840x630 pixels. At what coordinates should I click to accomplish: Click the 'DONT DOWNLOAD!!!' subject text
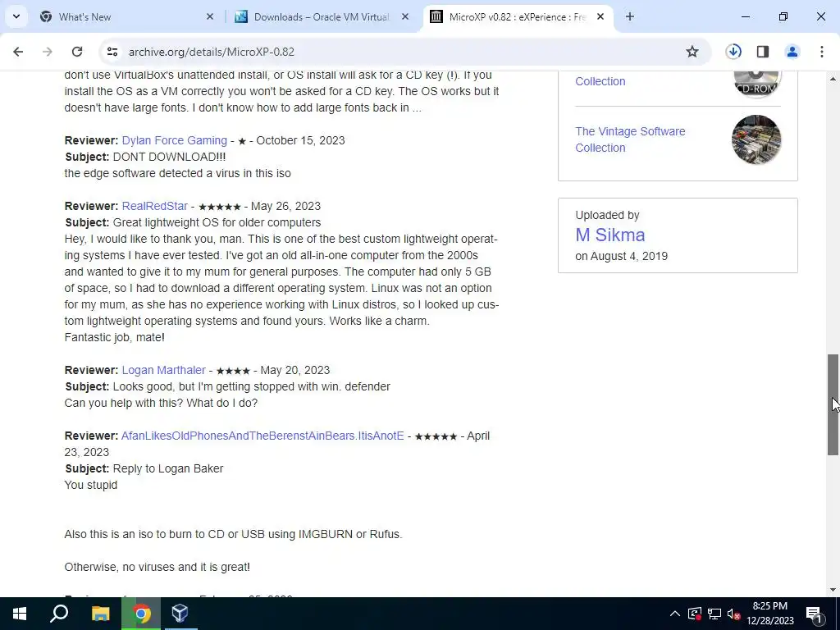tap(169, 157)
